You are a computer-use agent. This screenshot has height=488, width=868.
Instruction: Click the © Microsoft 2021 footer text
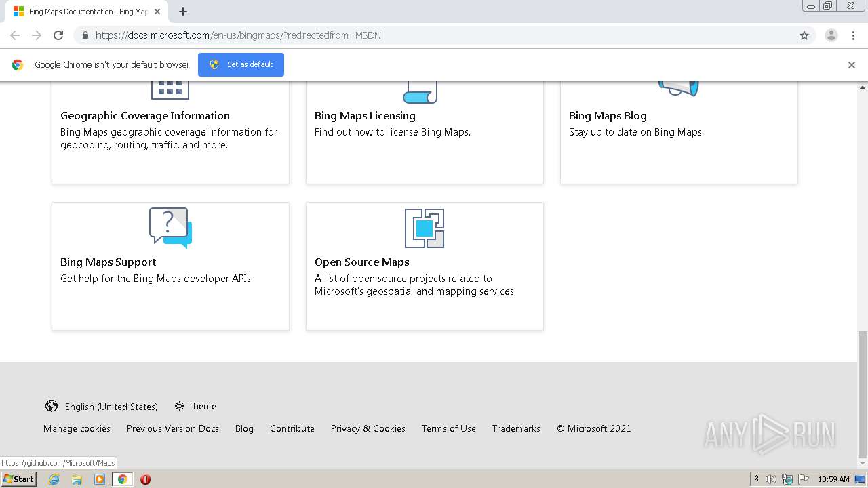[594, 428]
